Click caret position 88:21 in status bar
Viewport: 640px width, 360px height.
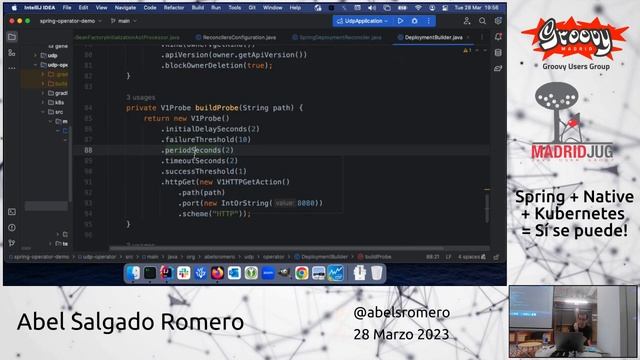433,257
